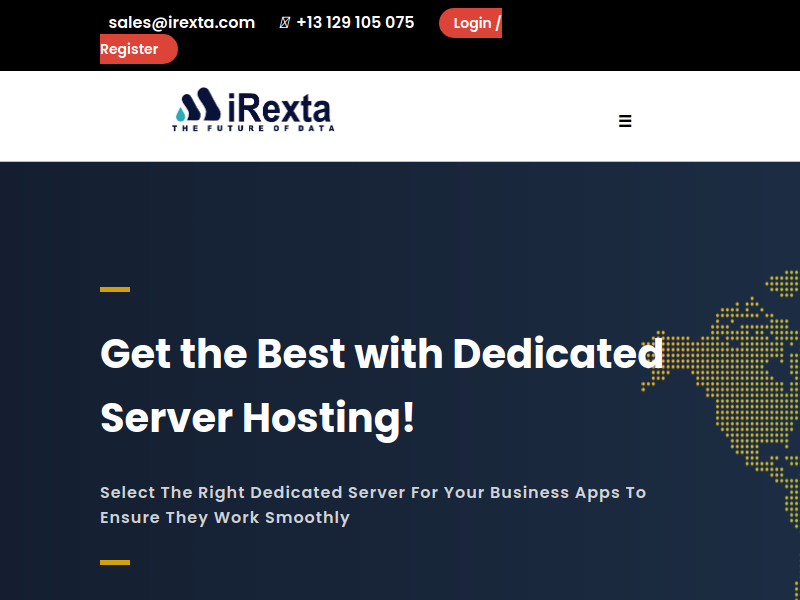
Task: Email sales@irexta.com via the link
Action: point(181,22)
